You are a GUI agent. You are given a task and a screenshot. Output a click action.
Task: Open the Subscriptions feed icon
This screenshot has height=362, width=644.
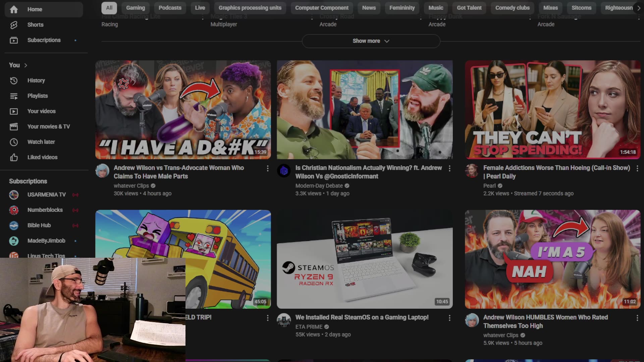tap(14, 40)
